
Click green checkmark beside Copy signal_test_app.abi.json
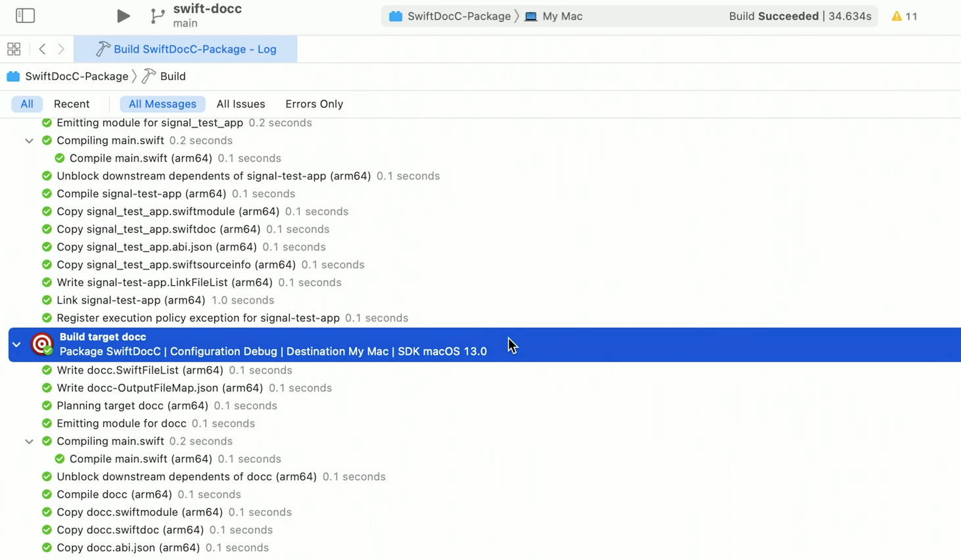click(47, 247)
